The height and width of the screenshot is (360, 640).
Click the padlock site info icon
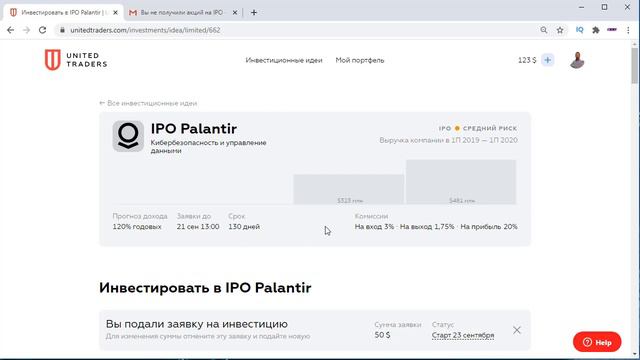[x=62, y=30]
